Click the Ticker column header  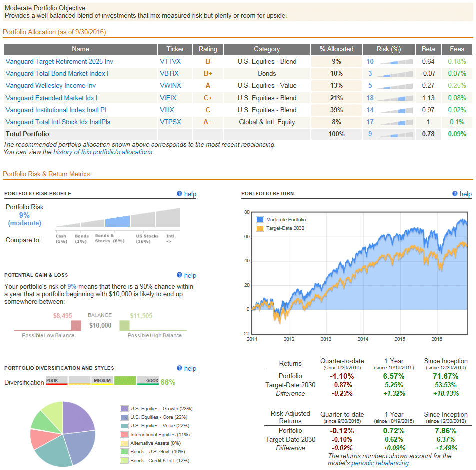175,49
